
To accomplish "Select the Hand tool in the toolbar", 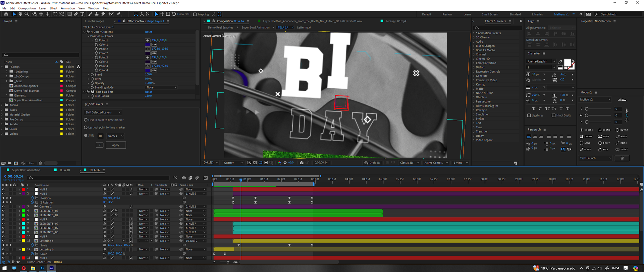I will click(20, 14).
